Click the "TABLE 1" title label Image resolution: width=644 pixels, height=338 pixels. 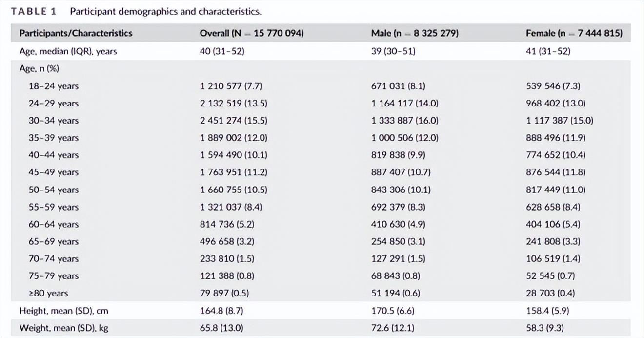tap(34, 11)
